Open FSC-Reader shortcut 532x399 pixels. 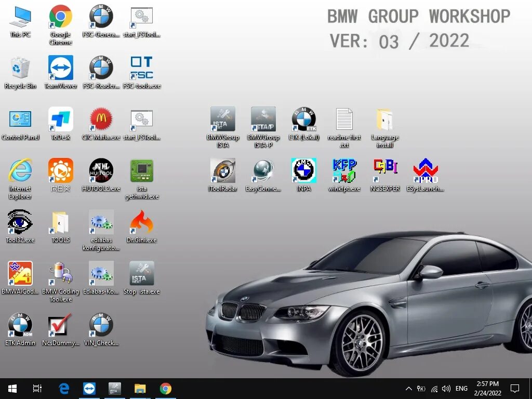(101, 73)
